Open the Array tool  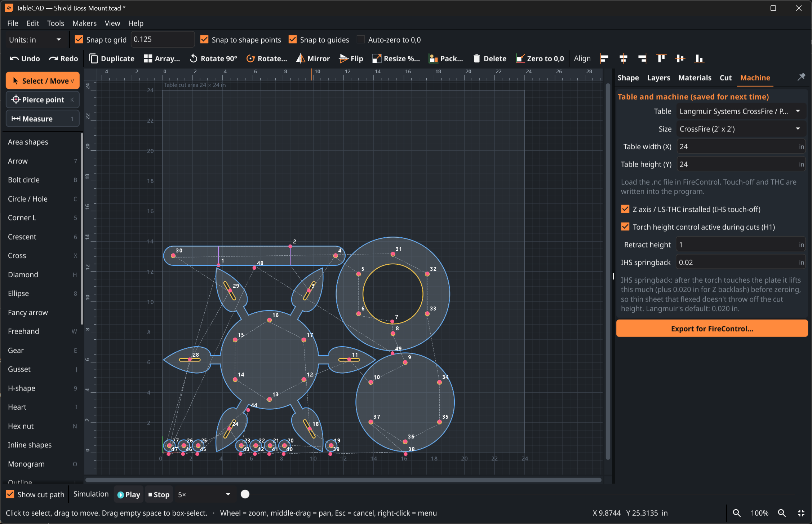pyautogui.click(x=162, y=58)
